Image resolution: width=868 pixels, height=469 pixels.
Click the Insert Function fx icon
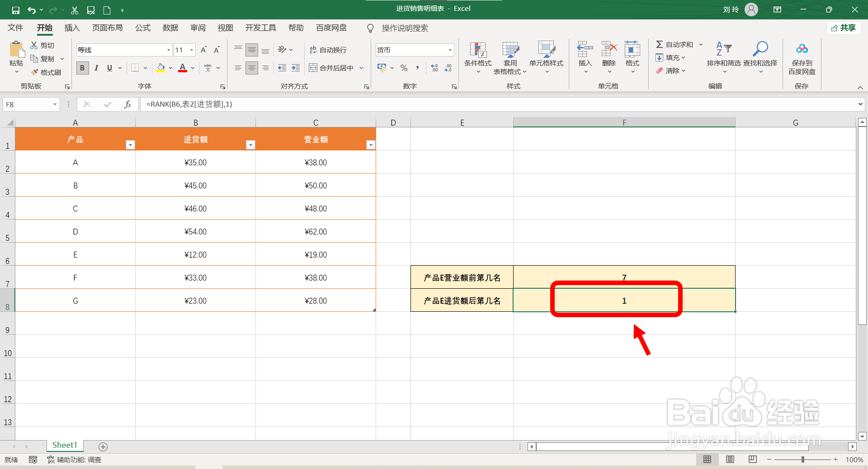point(127,104)
